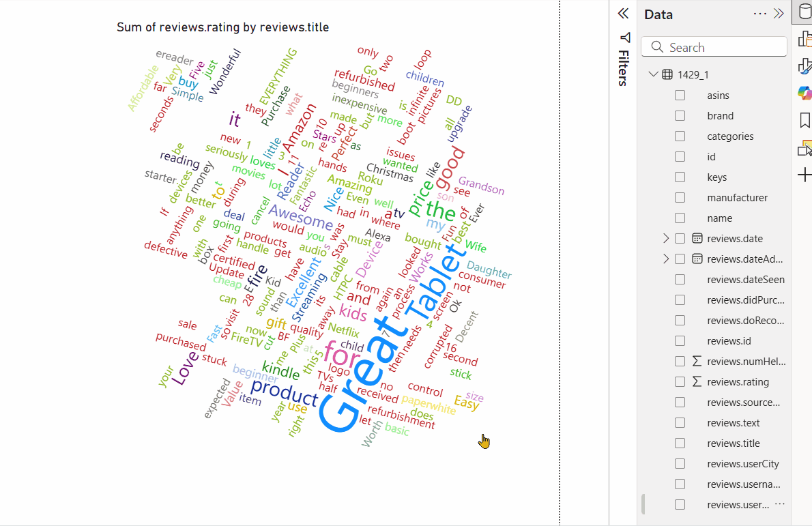Screen dimensions: 812x526
Task: Open the Data pane icon in sidebar
Action: 804,12
